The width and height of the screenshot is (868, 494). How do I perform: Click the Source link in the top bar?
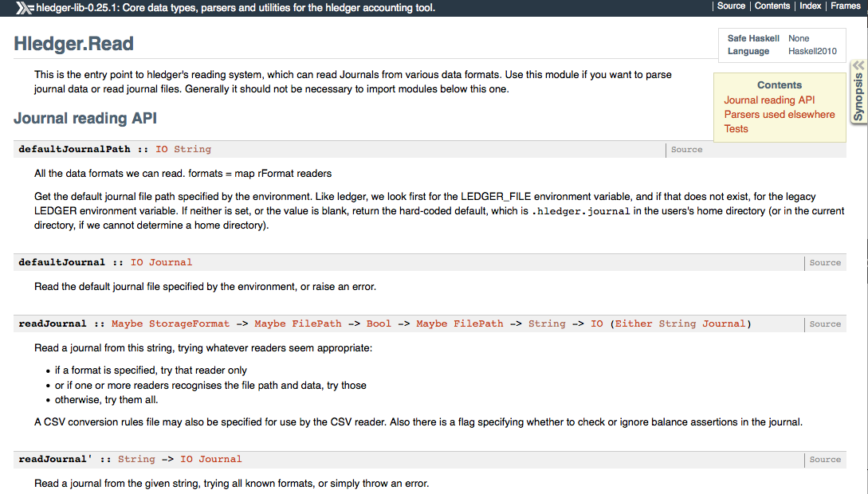click(731, 6)
